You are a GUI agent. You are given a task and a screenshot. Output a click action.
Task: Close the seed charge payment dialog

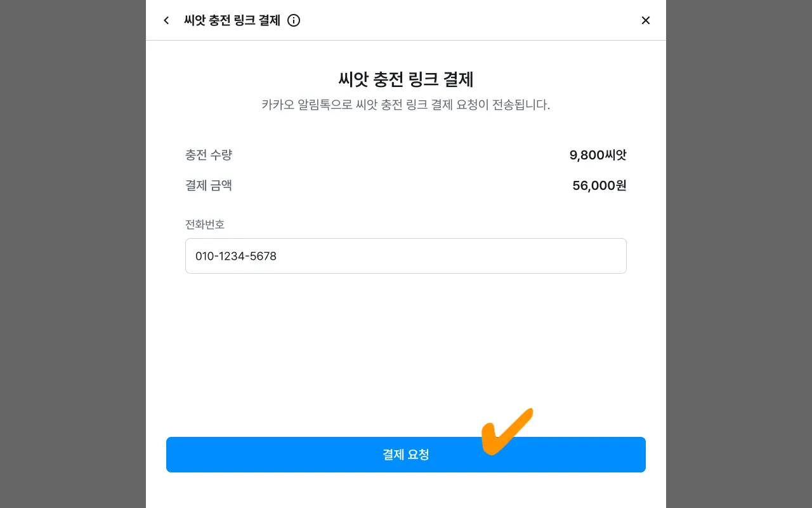pyautogui.click(x=645, y=20)
